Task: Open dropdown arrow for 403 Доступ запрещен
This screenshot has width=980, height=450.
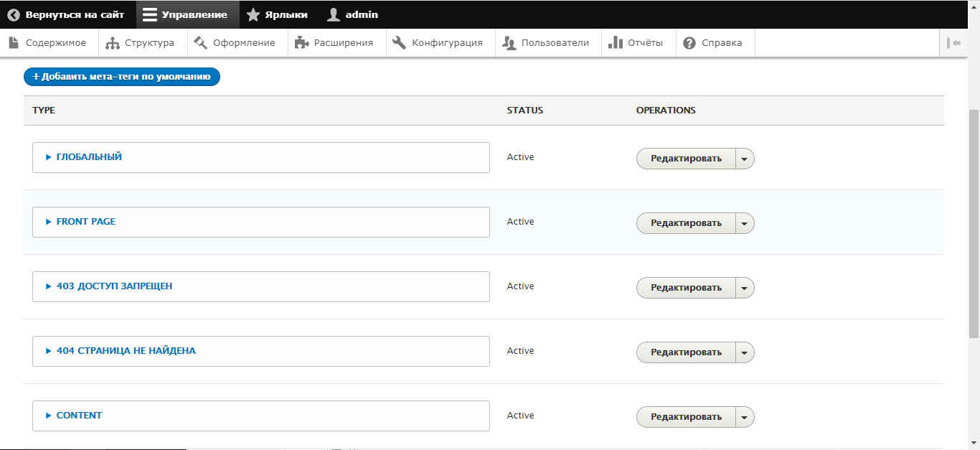Action: coord(745,288)
